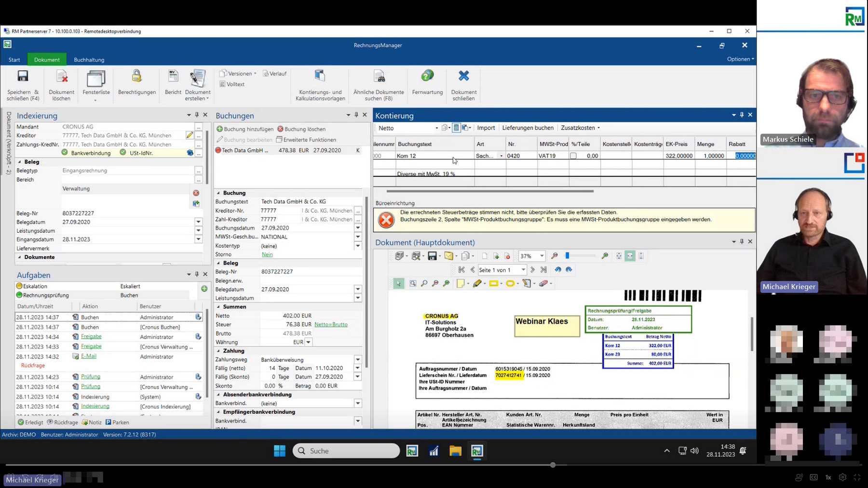Click the Import button in Kontierung
Screen dimensions: 868x488
click(x=486, y=128)
